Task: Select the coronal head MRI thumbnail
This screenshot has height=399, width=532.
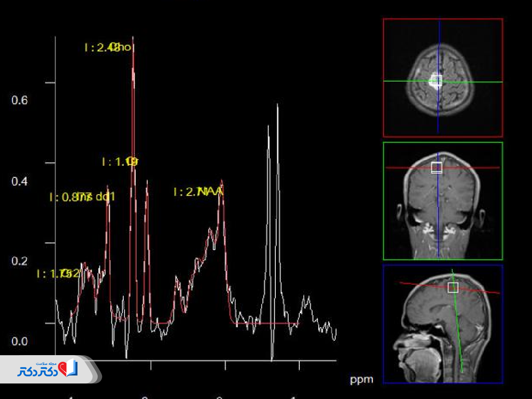Action: pos(443,201)
